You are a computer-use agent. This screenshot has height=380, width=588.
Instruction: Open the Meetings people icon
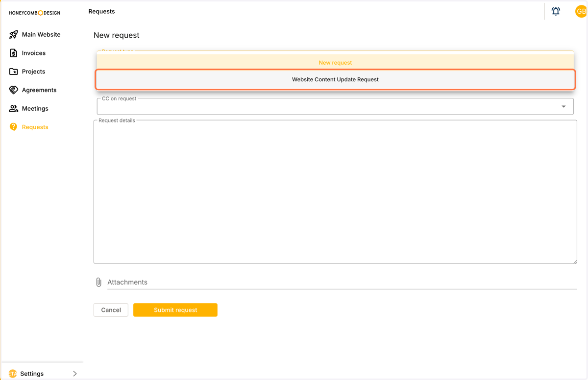click(13, 109)
